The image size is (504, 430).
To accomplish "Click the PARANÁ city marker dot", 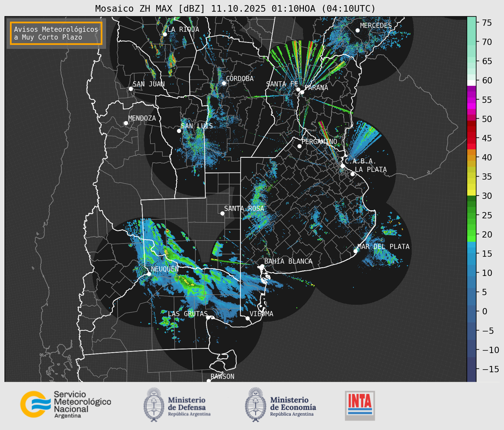I will (x=302, y=92).
